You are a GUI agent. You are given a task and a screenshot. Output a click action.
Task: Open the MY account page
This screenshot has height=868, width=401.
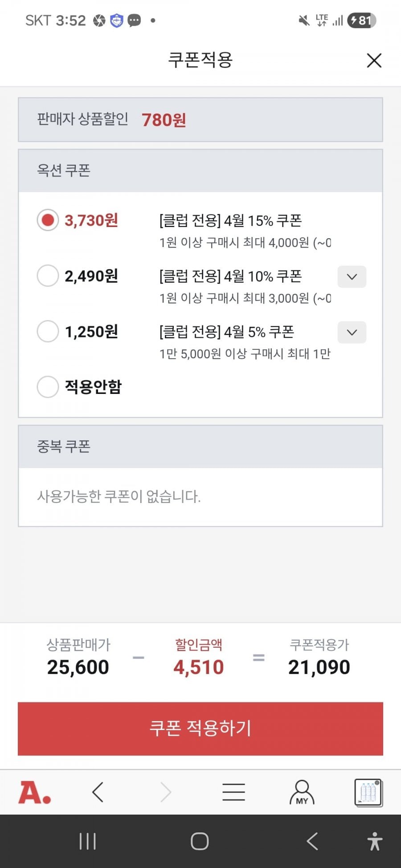tap(302, 792)
